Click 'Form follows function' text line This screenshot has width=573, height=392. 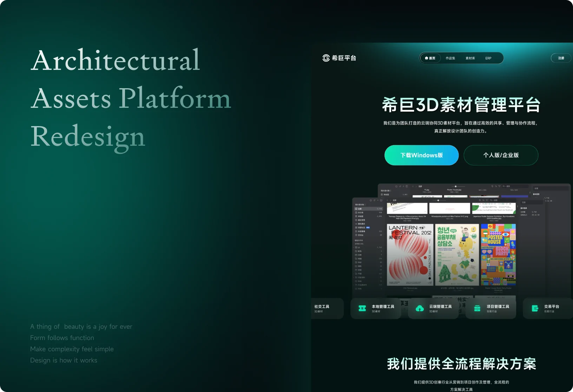click(x=62, y=338)
